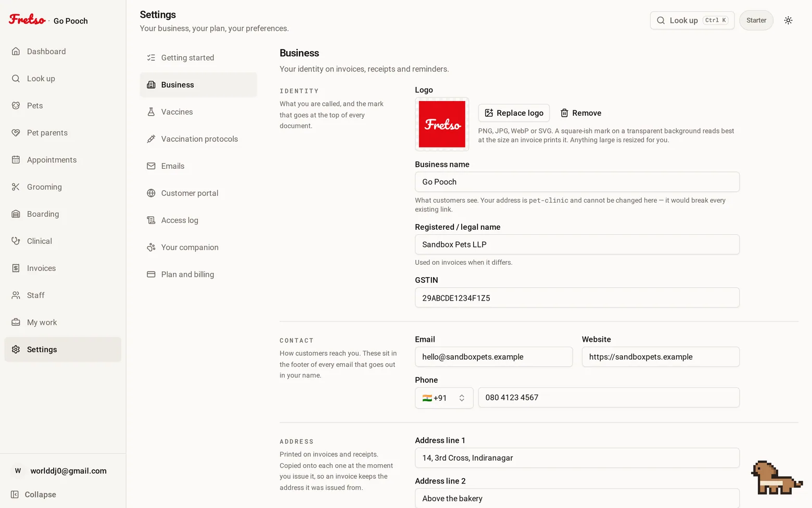Open Your companion settings tab
Viewport: 812px width, 508px height.
pyautogui.click(x=198, y=247)
